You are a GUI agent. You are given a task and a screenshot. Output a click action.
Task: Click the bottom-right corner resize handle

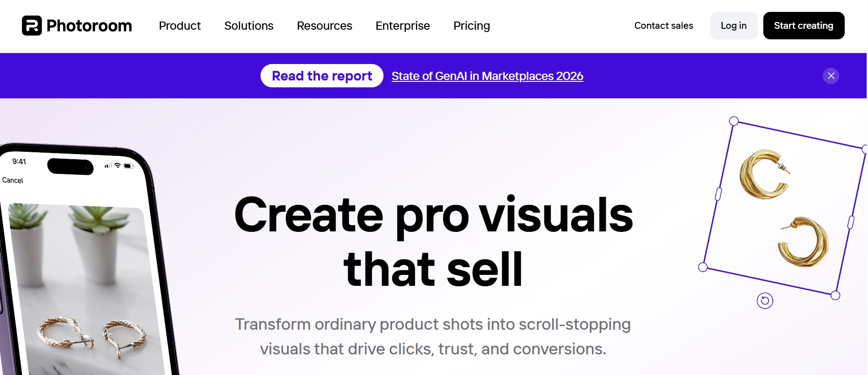point(835,295)
